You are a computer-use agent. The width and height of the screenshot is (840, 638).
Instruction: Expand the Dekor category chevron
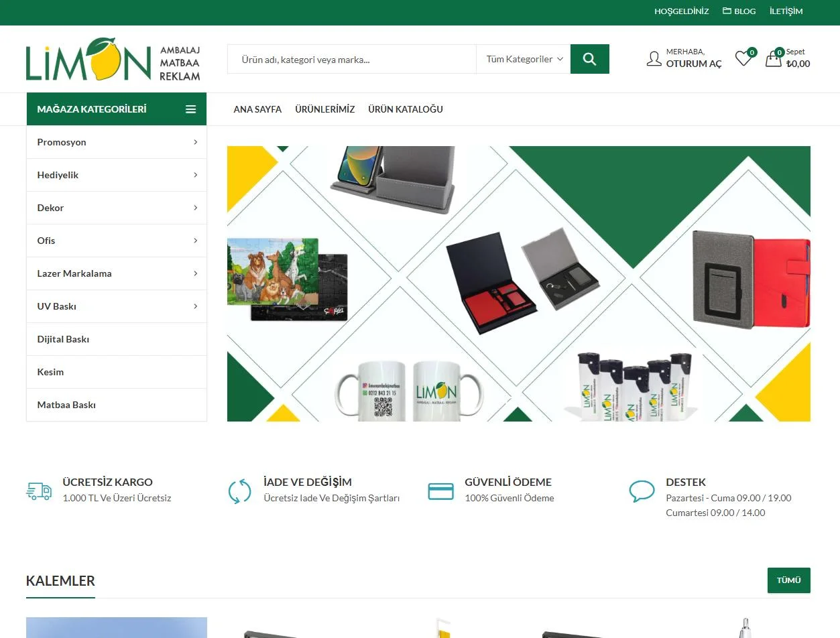click(x=195, y=208)
